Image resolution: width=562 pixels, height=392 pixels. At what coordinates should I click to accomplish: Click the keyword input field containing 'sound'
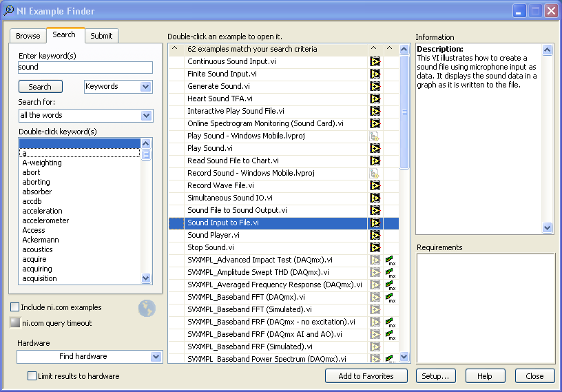point(85,67)
